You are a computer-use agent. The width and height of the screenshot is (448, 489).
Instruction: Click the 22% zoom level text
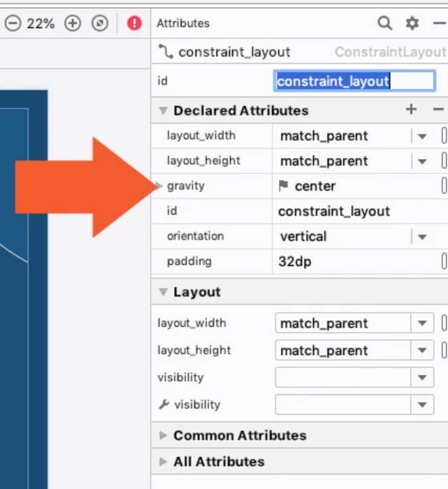tap(41, 23)
